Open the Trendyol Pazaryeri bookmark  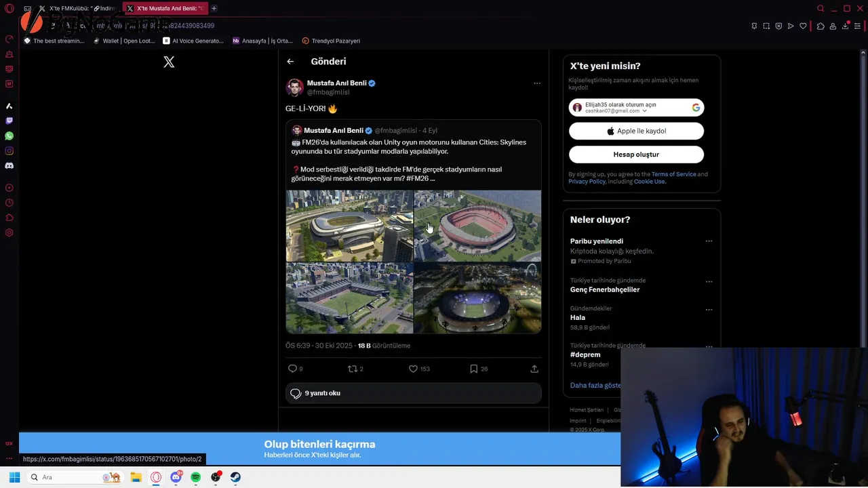331,41
